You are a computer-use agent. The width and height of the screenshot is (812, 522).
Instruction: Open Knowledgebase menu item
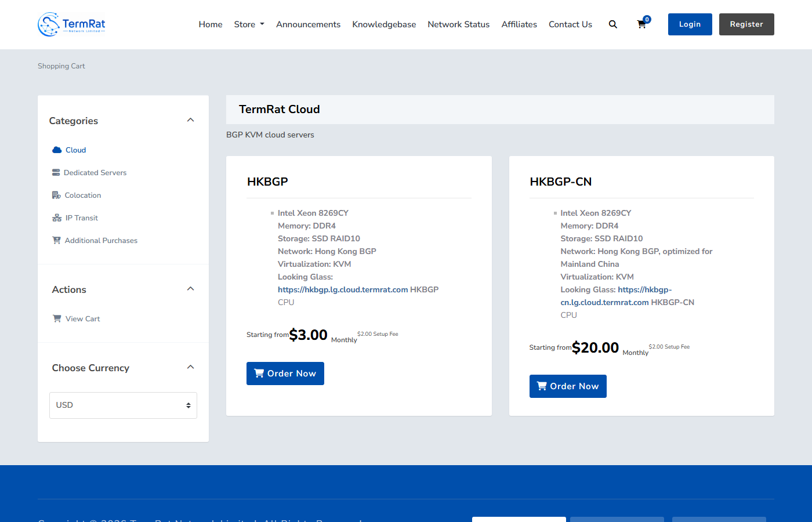(384, 24)
